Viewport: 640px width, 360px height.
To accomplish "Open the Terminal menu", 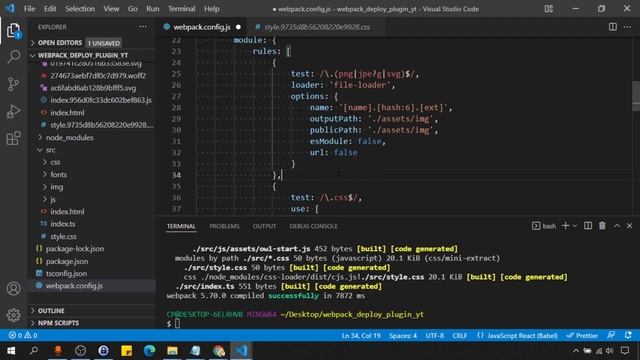I will click(x=182, y=9).
